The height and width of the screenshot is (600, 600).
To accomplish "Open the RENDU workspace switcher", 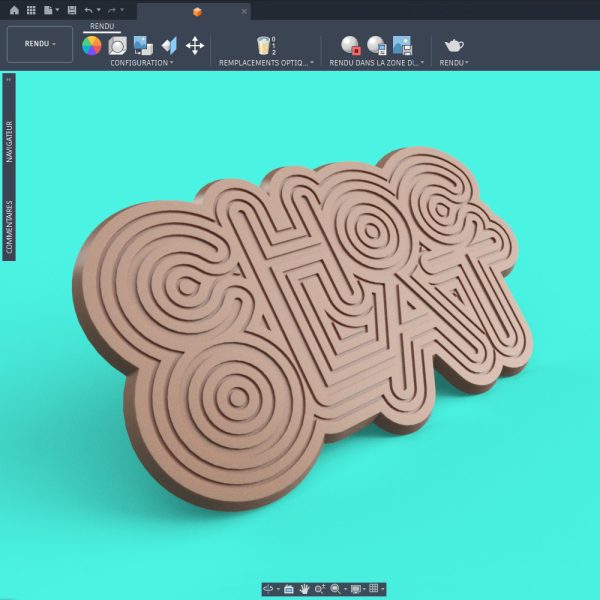I will pyautogui.click(x=40, y=44).
